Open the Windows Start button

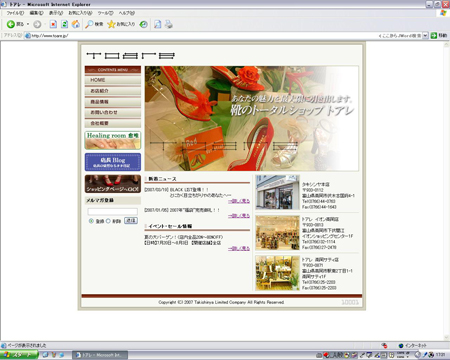click(x=19, y=355)
